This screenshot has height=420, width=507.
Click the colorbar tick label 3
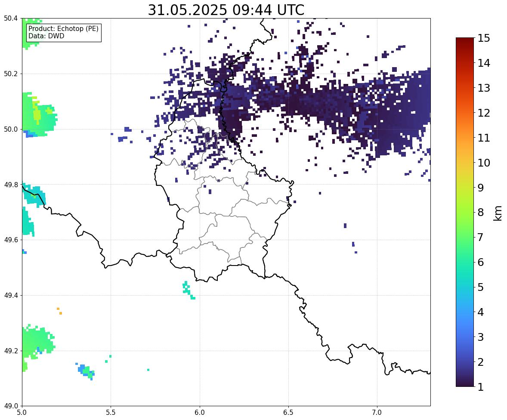tap(481, 337)
